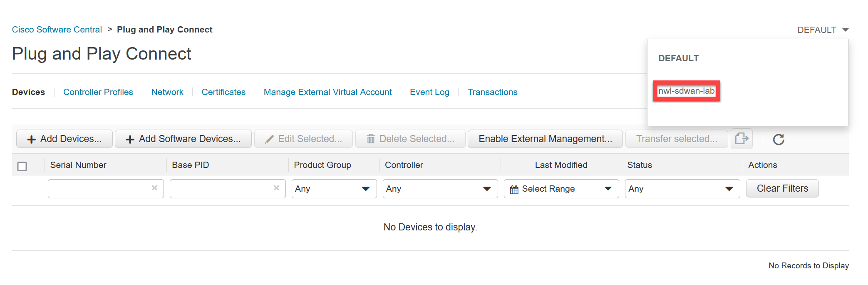Choose nwl-sdwan-lab virtual account
This screenshot has height=285, width=868.
click(686, 91)
